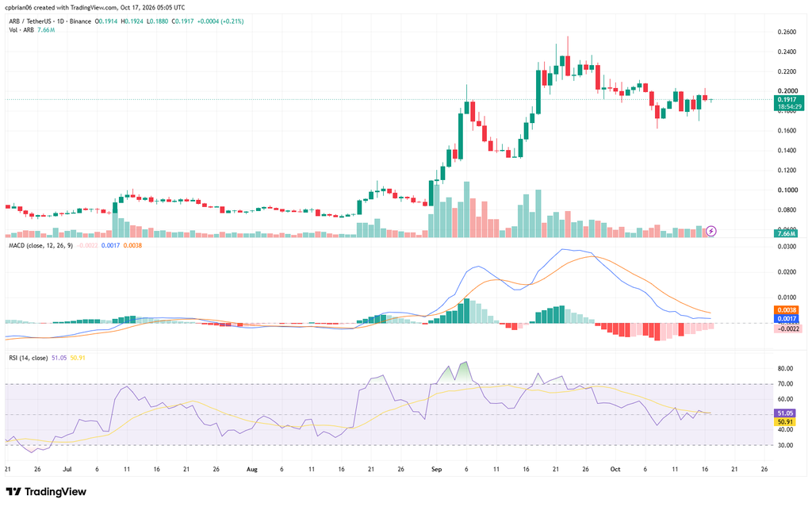The height and width of the screenshot is (507, 812).
Task: Click the MACD (close, 12, 26, 9) legend
Action: 40,245
